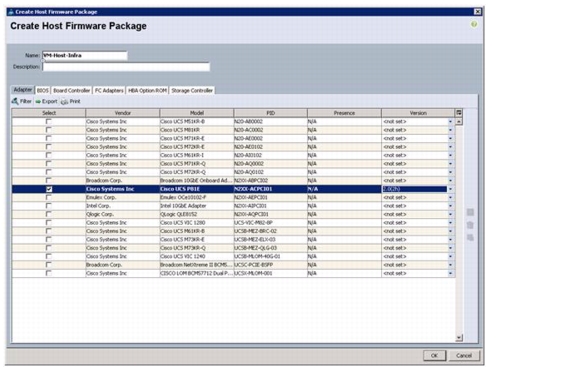Check the box for Broadcom 10GbE Onboard Adapter
576x371 pixels.
(48, 180)
